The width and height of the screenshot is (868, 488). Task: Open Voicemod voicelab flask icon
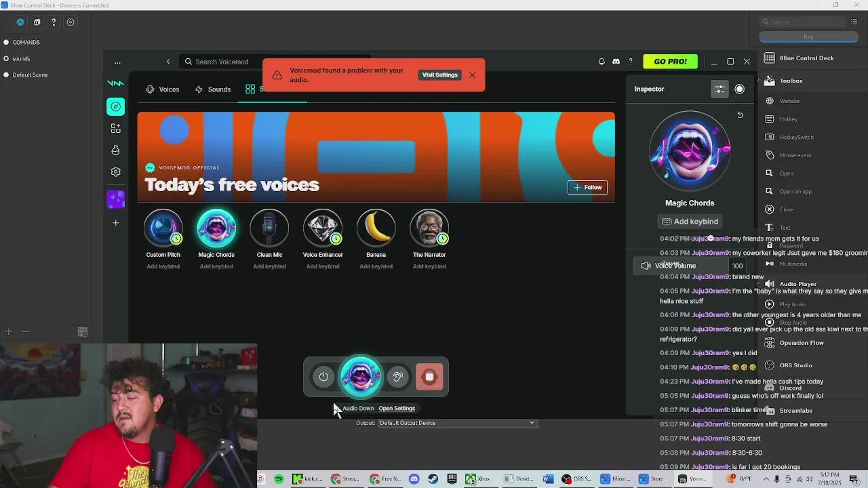[115, 150]
